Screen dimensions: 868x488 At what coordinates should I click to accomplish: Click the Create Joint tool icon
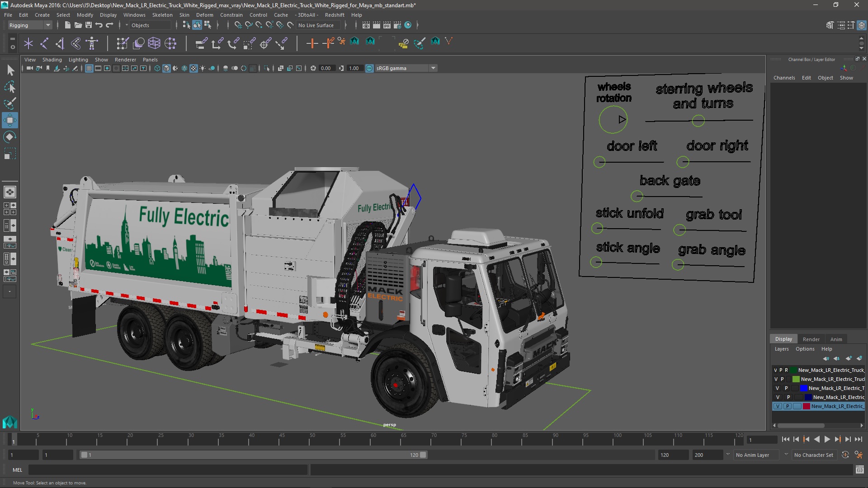tap(44, 43)
